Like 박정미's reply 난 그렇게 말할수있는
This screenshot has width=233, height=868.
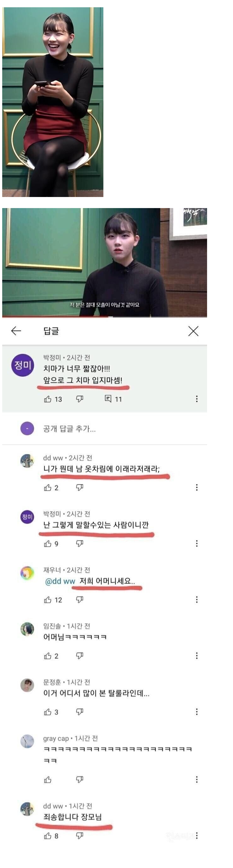coord(48,544)
